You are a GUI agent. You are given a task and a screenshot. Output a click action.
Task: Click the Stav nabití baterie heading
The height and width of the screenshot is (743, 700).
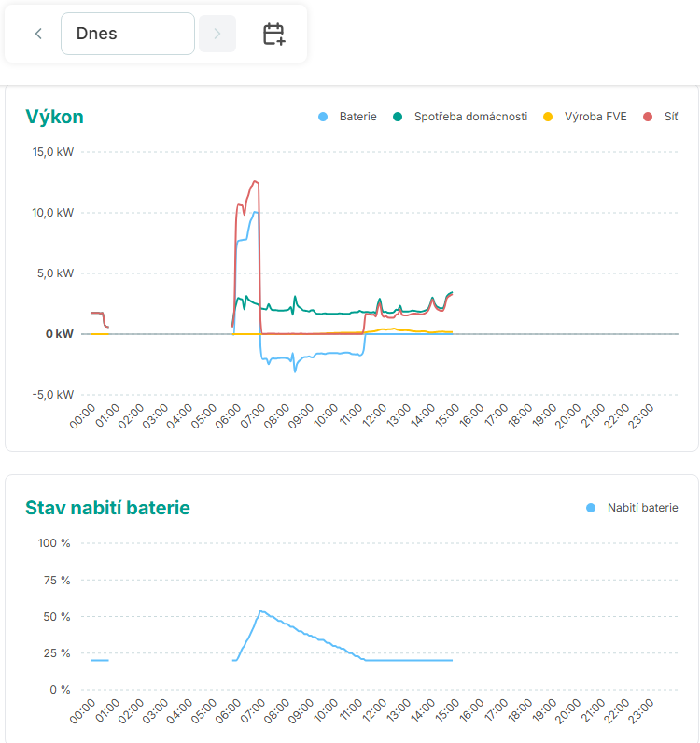tap(107, 508)
